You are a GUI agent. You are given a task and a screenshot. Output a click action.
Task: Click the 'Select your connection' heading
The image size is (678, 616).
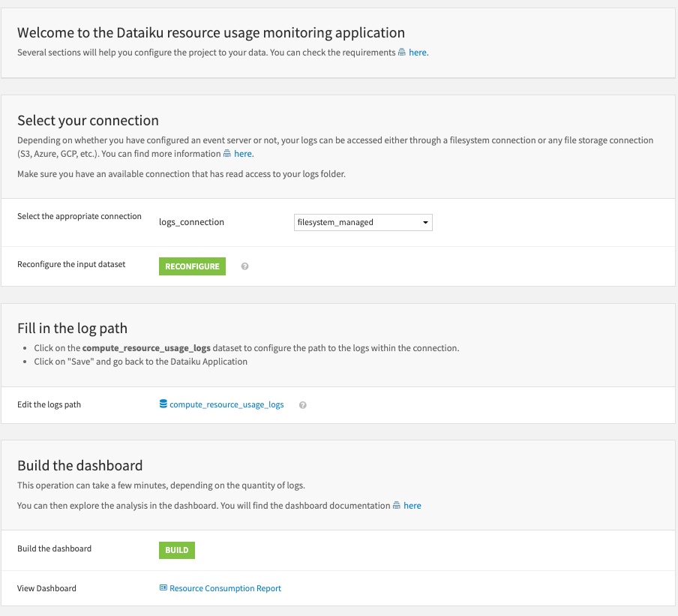click(x=88, y=120)
